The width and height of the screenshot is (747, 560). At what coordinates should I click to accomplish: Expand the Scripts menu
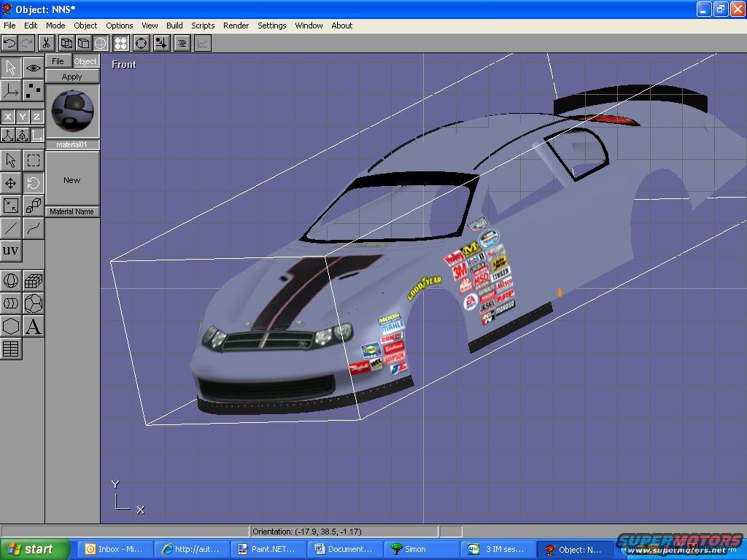[x=203, y=26]
